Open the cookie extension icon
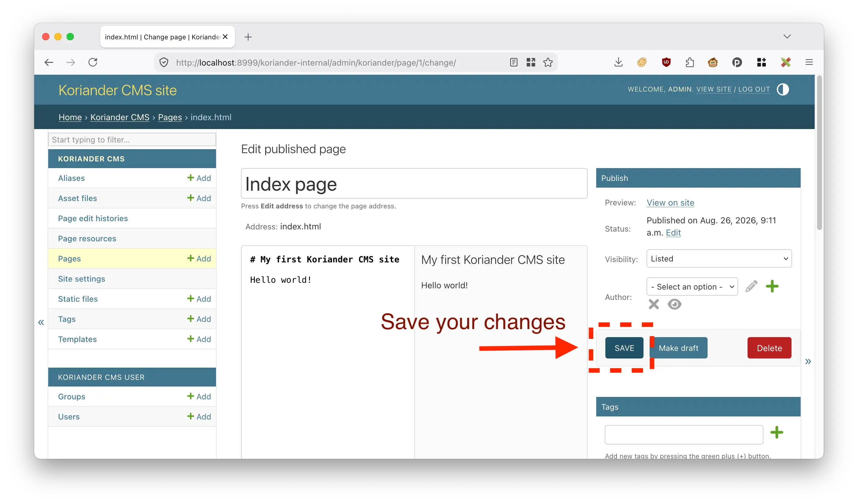This screenshot has height=504, width=858. [x=642, y=62]
